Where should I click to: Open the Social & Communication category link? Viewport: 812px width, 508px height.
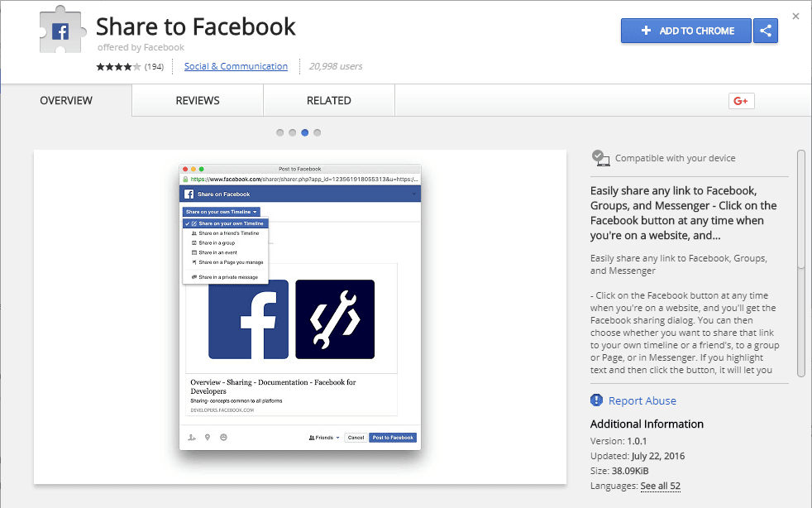coord(236,66)
